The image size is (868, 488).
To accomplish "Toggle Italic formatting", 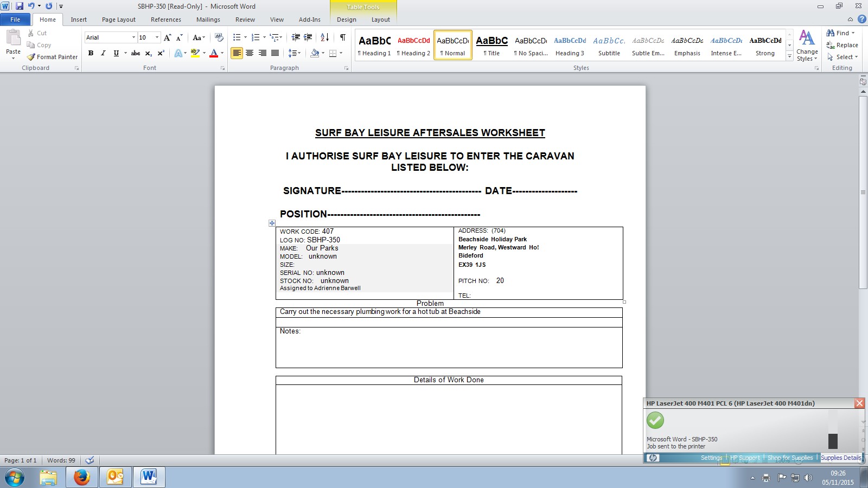I will (103, 53).
